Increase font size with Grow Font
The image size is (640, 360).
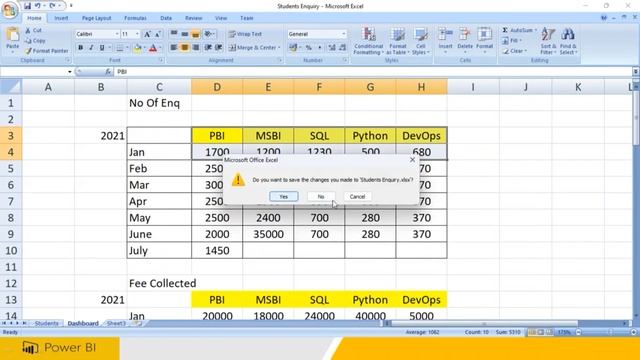[x=147, y=34]
